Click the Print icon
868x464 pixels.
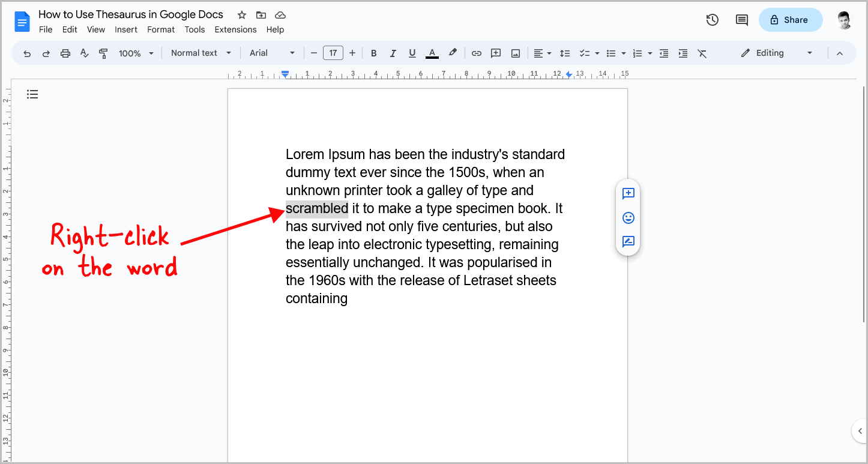[65, 53]
